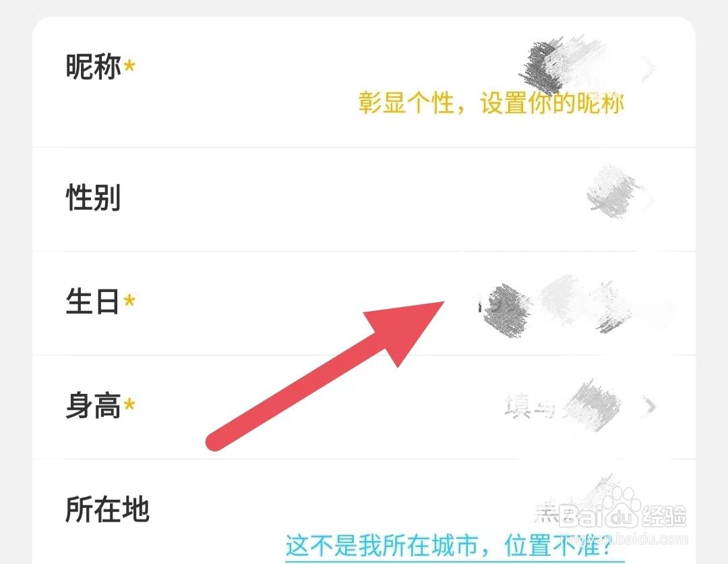This screenshot has width=728, height=564.
Task: Click the yellow asterisk beside 身高
Action: (x=129, y=405)
